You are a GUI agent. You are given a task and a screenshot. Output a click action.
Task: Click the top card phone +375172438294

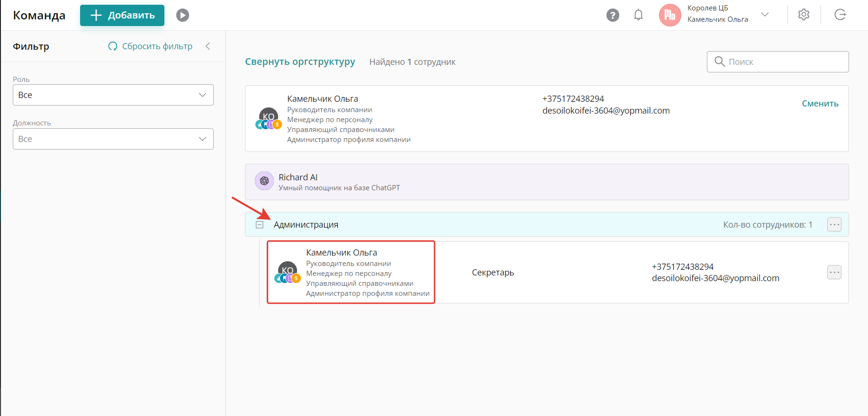[573, 99]
